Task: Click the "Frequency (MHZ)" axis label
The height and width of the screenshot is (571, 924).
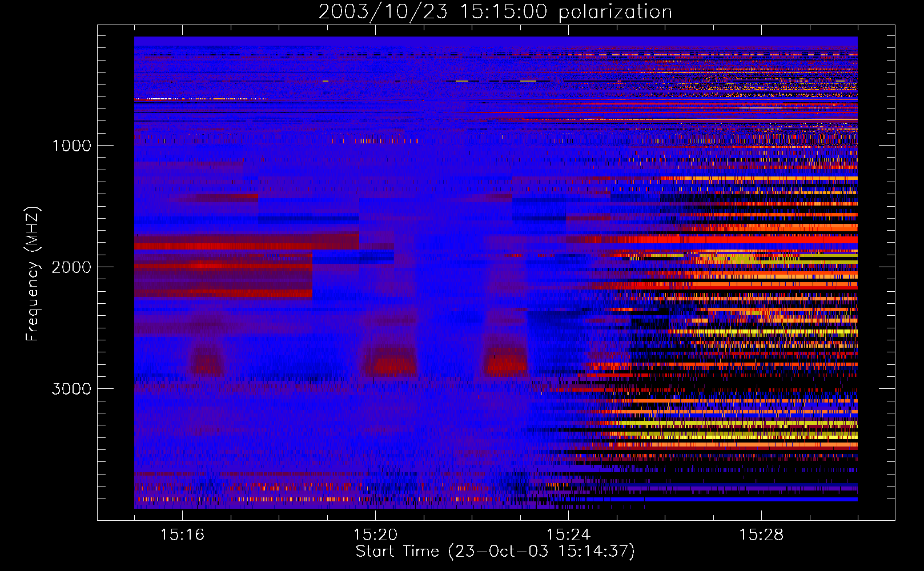Action: 33,274
